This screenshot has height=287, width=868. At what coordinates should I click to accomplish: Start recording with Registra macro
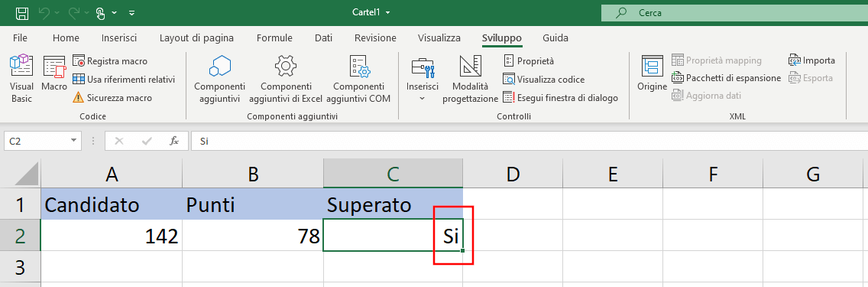110,61
